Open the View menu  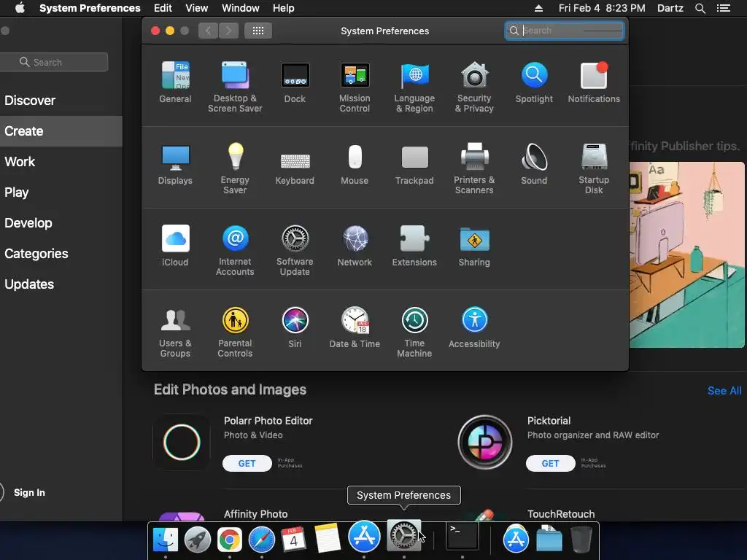click(197, 8)
